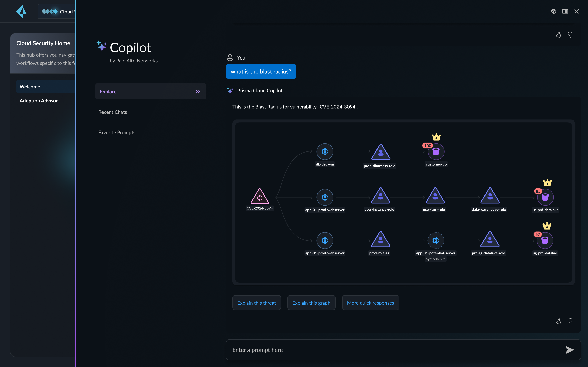Thumbs down the blast radius response
Image resolution: width=588 pixels, height=367 pixels.
(x=570, y=321)
